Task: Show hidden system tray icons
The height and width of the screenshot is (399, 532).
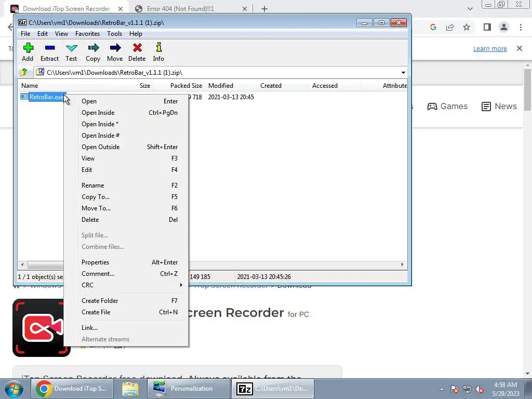Action: point(442,389)
